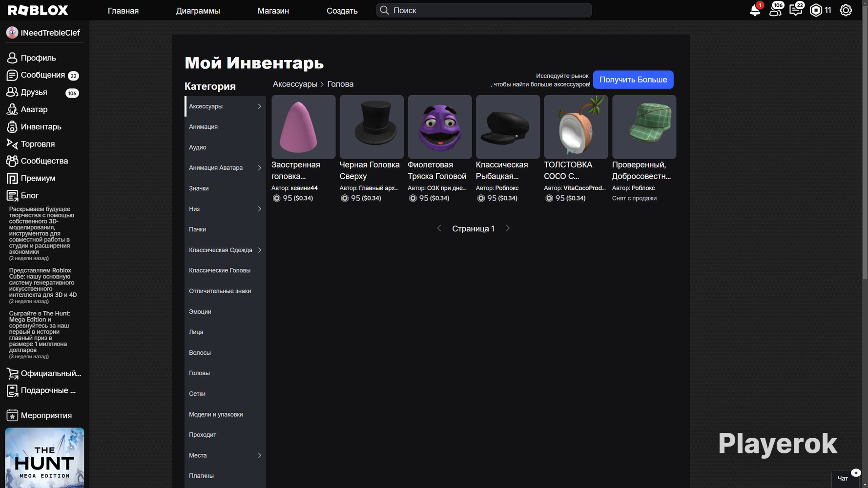Select the Классические Головы category

click(x=225, y=270)
